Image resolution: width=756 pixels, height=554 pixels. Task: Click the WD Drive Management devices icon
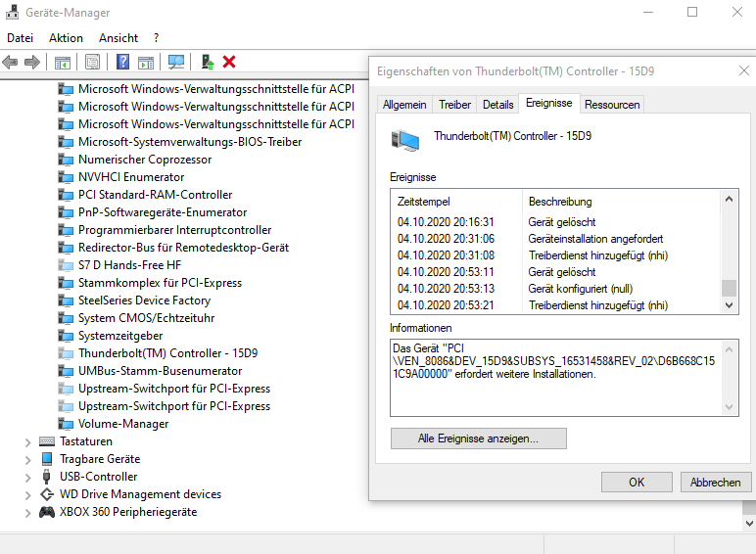point(47,494)
